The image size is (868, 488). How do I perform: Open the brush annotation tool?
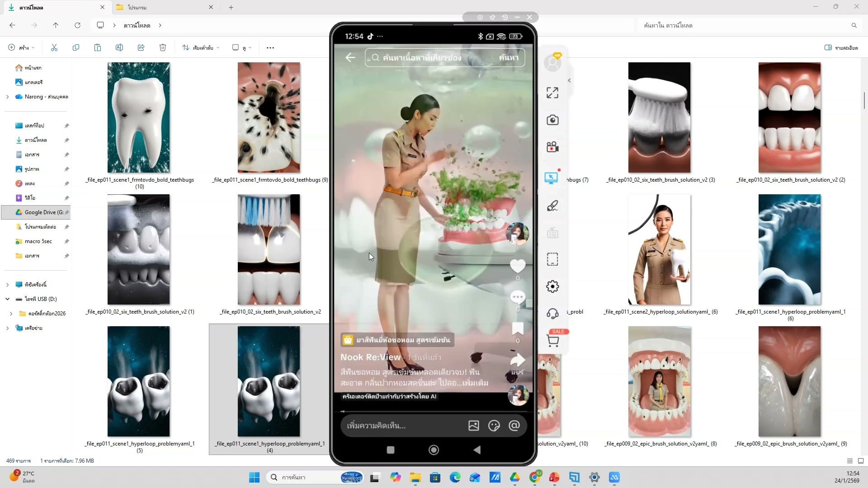552,206
